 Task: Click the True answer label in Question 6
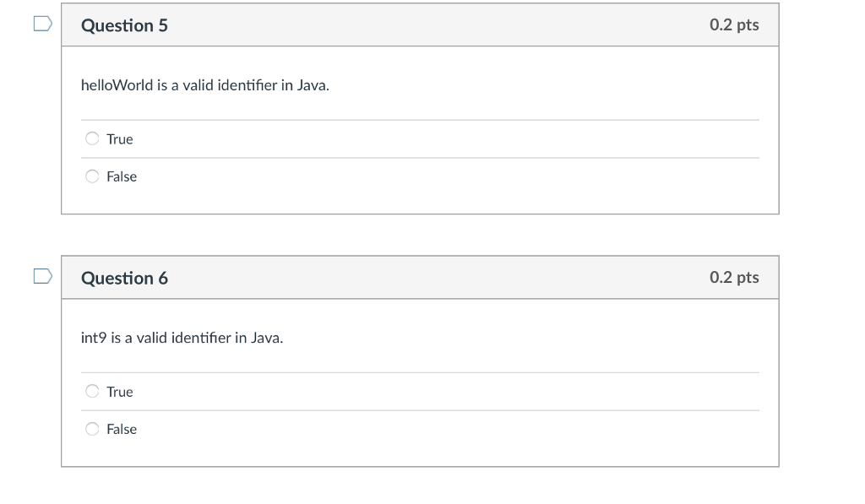[120, 392]
